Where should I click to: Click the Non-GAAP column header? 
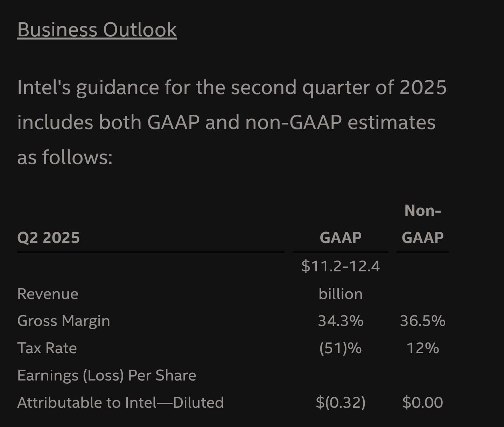(x=422, y=224)
